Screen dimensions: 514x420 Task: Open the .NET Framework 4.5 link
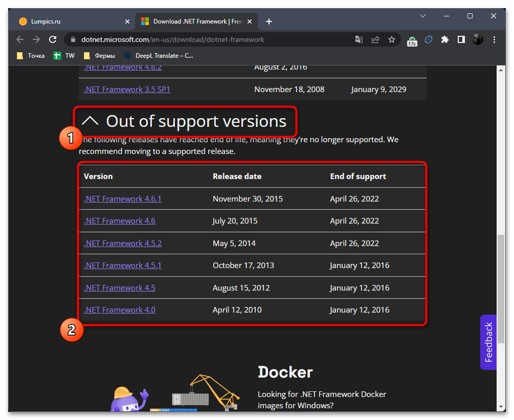point(119,288)
